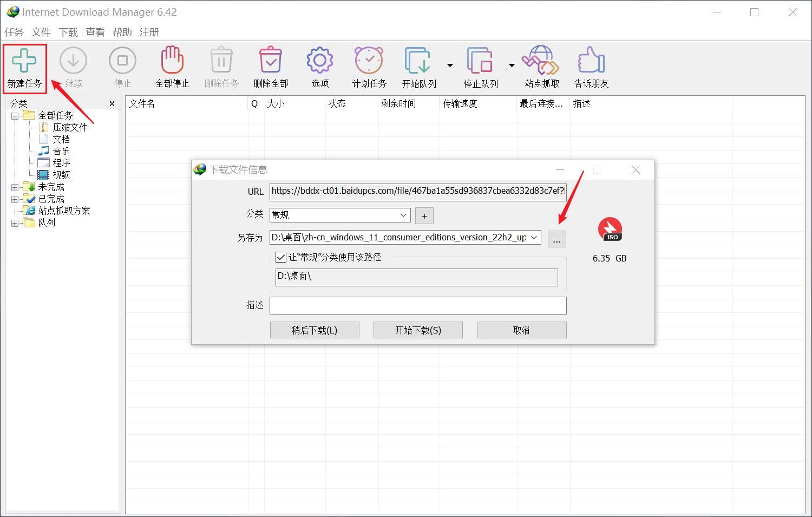Open the 下载 menu

(68, 32)
